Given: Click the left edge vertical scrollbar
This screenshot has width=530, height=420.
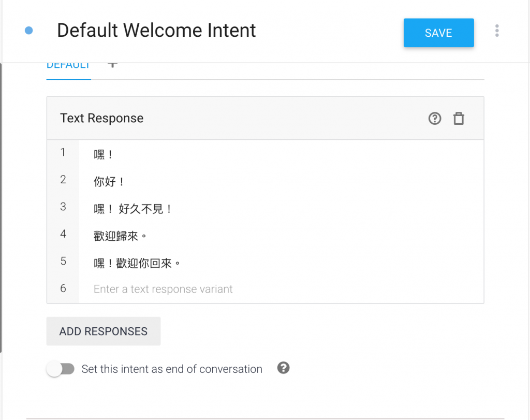Looking at the screenshot, I should 1,207.
